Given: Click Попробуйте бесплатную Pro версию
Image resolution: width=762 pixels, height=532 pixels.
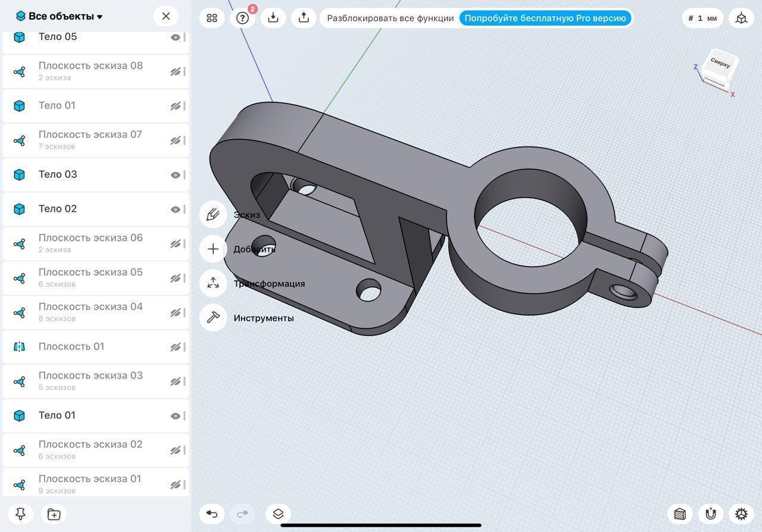Looking at the screenshot, I should [545, 18].
